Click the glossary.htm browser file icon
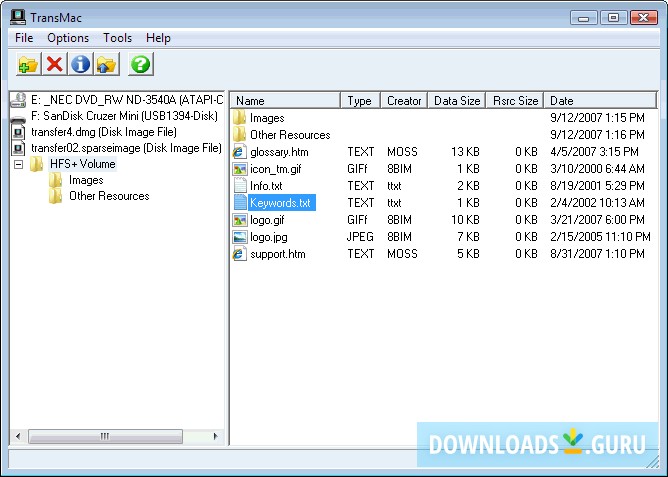 click(239, 152)
